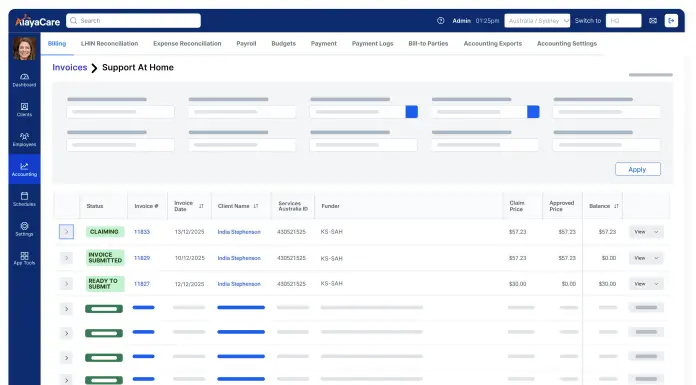The image size is (696, 385).
Task: Switch to Expense Reconciliation tab
Action: click(x=187, y=44)
